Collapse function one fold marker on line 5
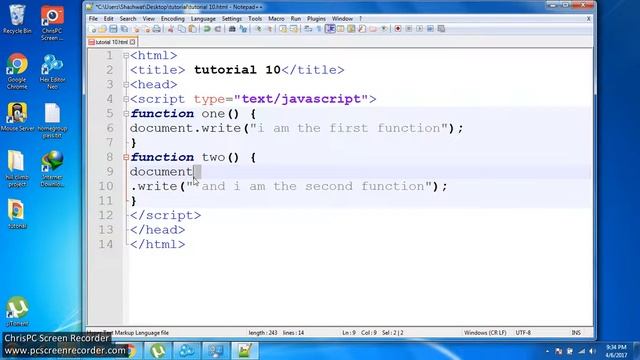This screenshot has width=640, height=360. coord(126,114)
